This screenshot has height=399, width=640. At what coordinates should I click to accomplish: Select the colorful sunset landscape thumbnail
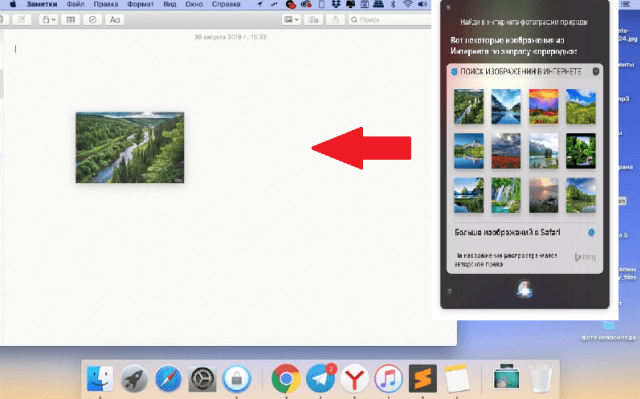(x=543, y=106)
